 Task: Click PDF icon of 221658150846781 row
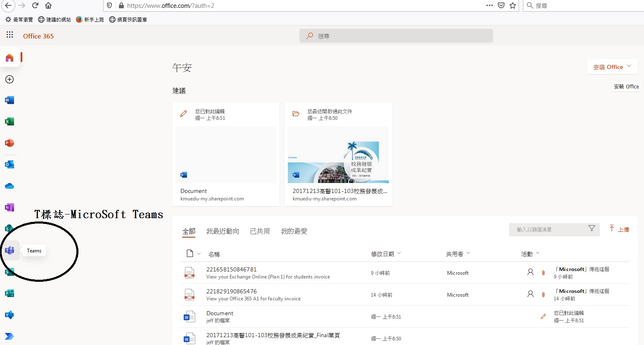189,273
